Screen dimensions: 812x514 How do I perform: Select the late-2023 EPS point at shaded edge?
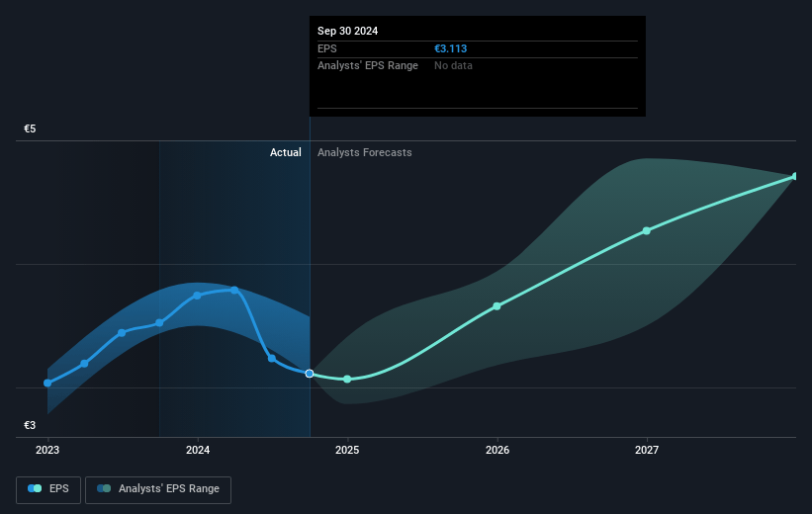pyautogui.click(x=159, y=323)
